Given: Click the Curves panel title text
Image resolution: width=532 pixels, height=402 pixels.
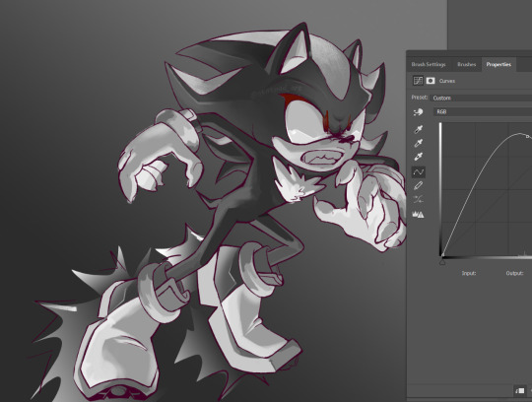Looking at the screenshot, I should click(447, 81).
